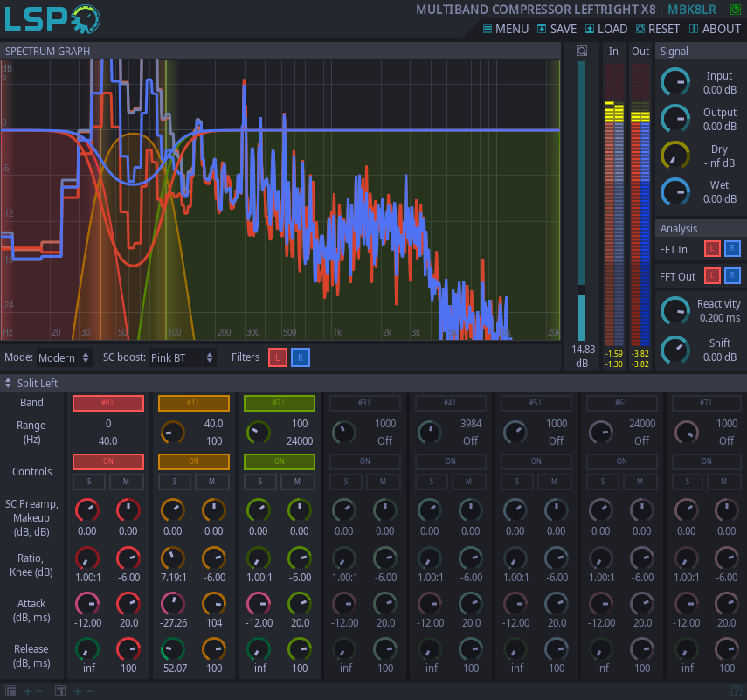The width and height of the screenshot is (747, 700).
Task: Click RESET in the top bar
Action: [x=658, y=29]
